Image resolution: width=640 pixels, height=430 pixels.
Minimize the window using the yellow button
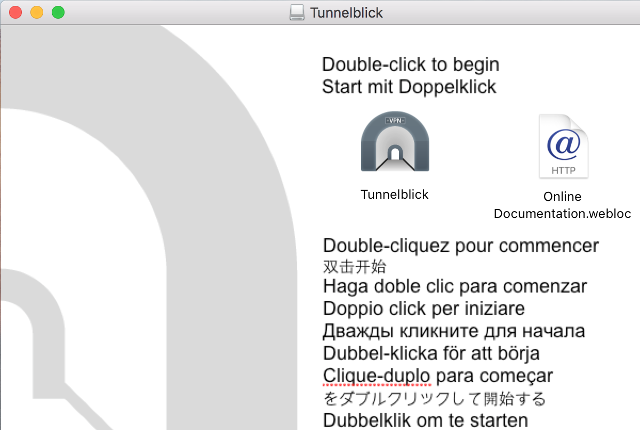pos(37,13)
